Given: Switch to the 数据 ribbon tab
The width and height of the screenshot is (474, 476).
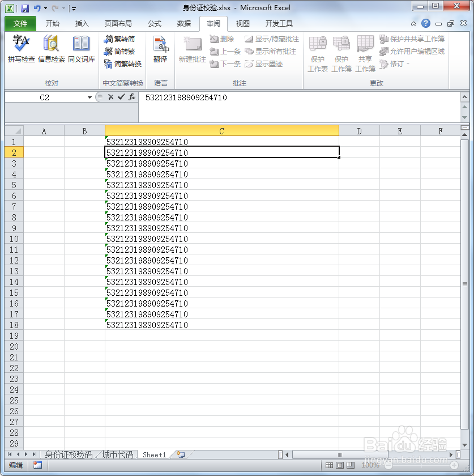Looking at the screenshot, I should tap(184, 24).
